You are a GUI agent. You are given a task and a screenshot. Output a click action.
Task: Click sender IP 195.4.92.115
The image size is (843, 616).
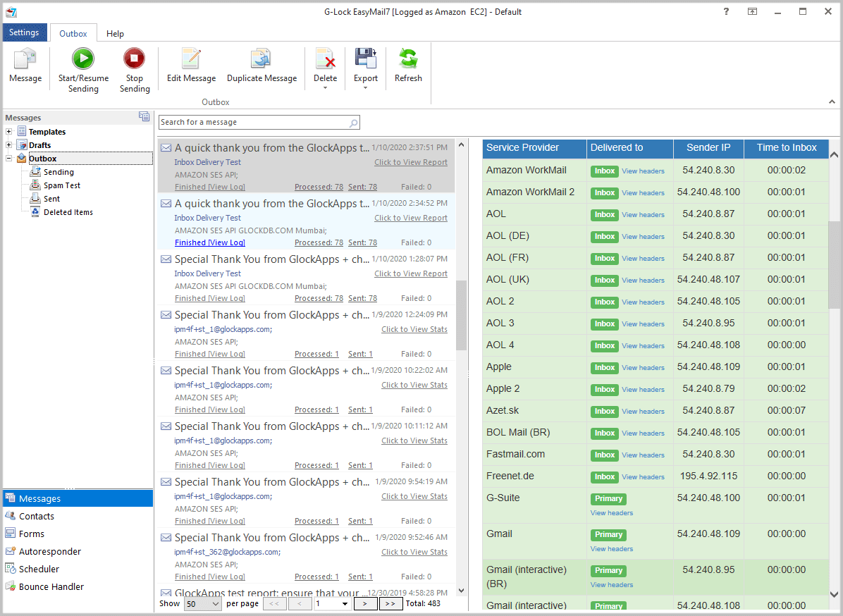(708, 476)
